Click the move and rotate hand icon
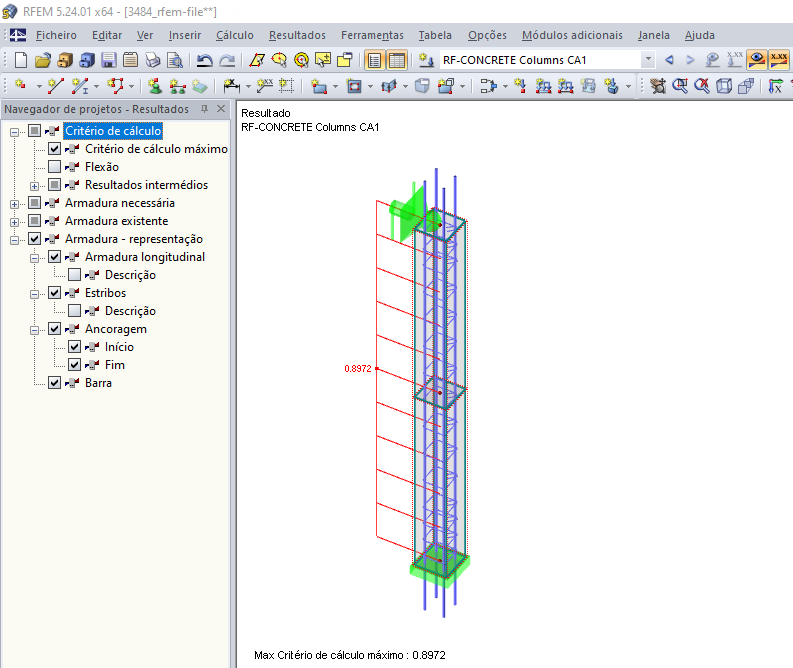Viewport: 793px width, 668px height. tap(657, 86)
